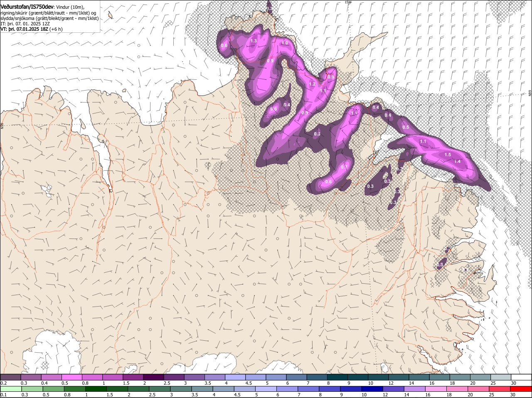Click the 'Veðurstofan/IS750dev' title text
The image size is (532, 398).
pyautogui.click(x=27, y=7)
